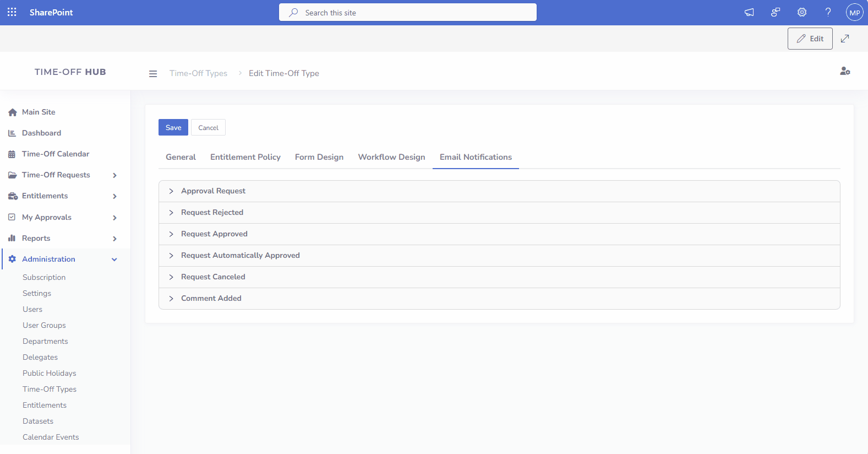868x454 pixels.
Task: Click the social network share icon
Action: [776, 12]
